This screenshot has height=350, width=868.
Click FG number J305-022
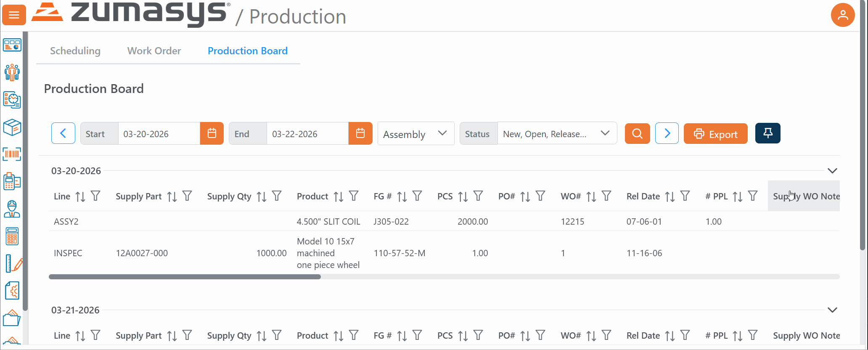pyautogui.click(x=391, y=221)
